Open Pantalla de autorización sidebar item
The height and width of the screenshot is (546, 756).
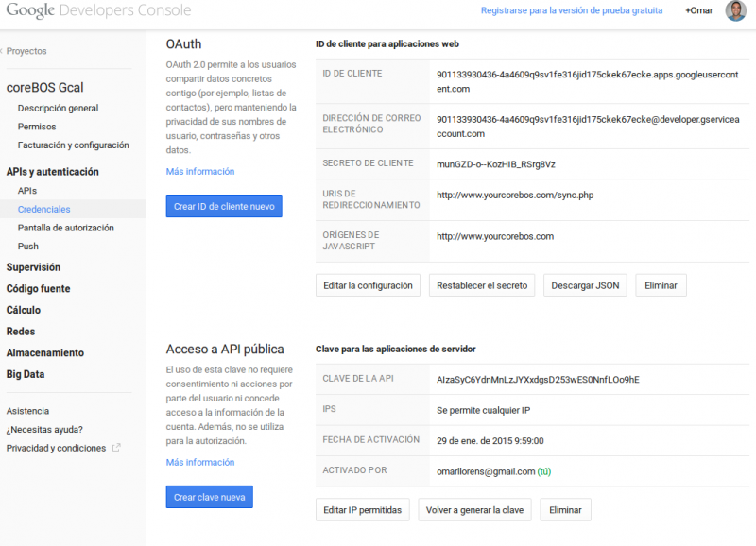coord(65,228)
